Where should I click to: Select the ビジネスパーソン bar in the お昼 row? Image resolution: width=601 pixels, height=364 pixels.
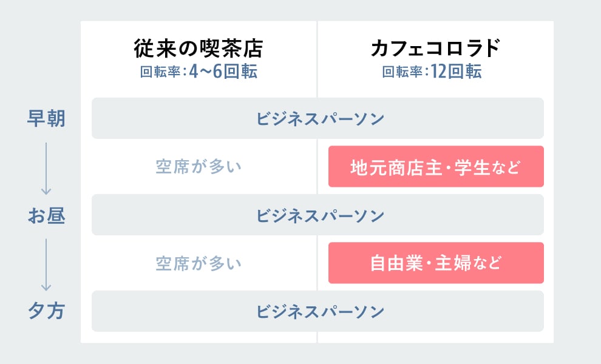(x=317, y=215)
